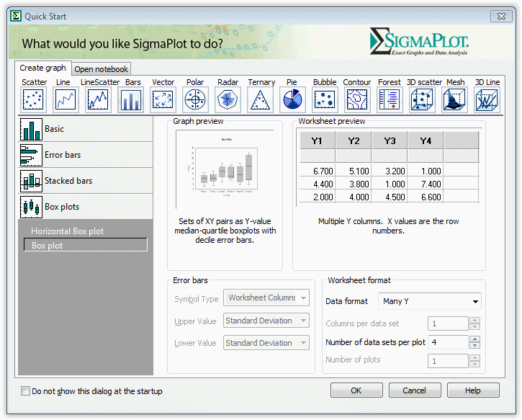The height and width of the screenshot is (420, 522).
Task: Open the Lower Value Standard Deviation dropdown
Action: click(x=266, y=343)
